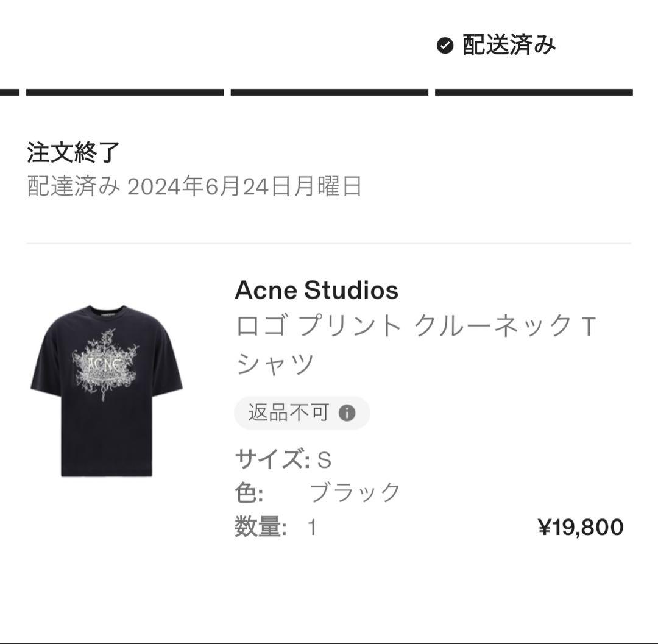
Task: Tap the middle tracking progress segment
Action: pos(331,91)
